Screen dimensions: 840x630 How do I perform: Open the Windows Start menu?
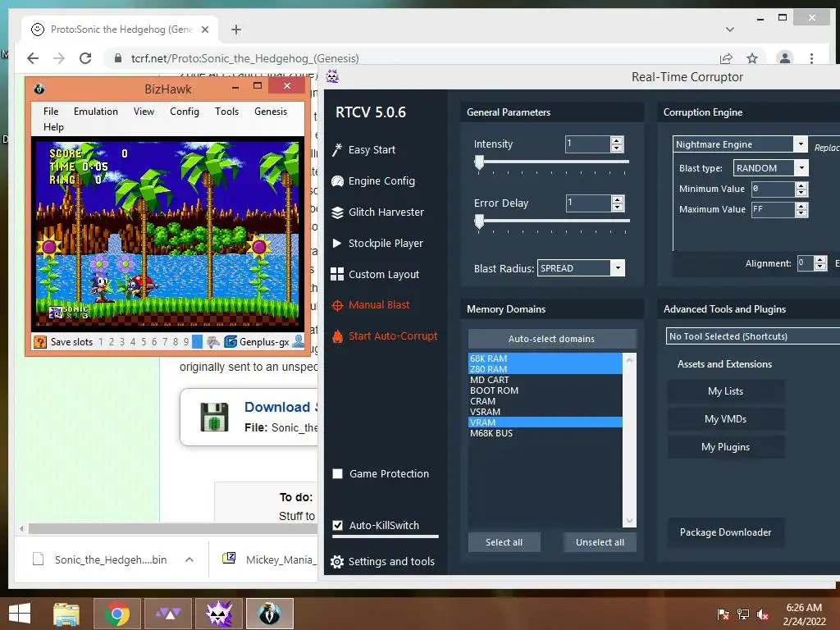[x=20, y=614]
